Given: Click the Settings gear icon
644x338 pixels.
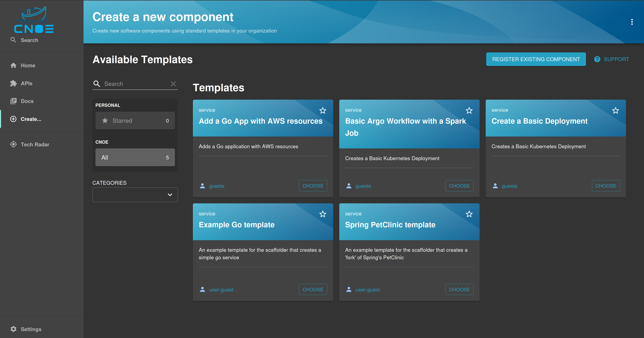Looking at the screenshot, I should [x=13, y=329].
